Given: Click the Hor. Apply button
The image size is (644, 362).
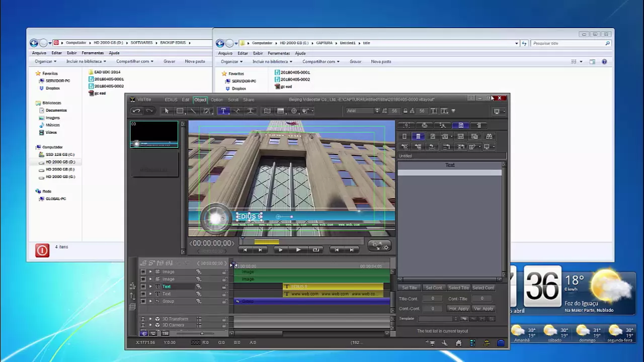Looking at the screenshot, I should pos(458,309).
